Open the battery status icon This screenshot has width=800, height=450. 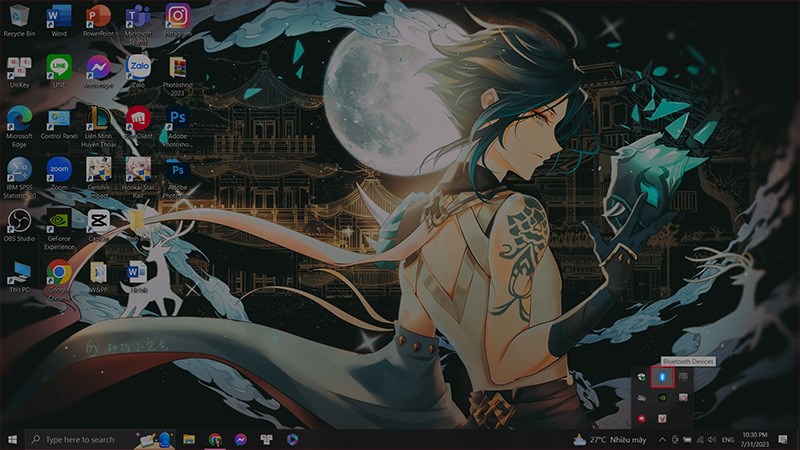point(687,439)
